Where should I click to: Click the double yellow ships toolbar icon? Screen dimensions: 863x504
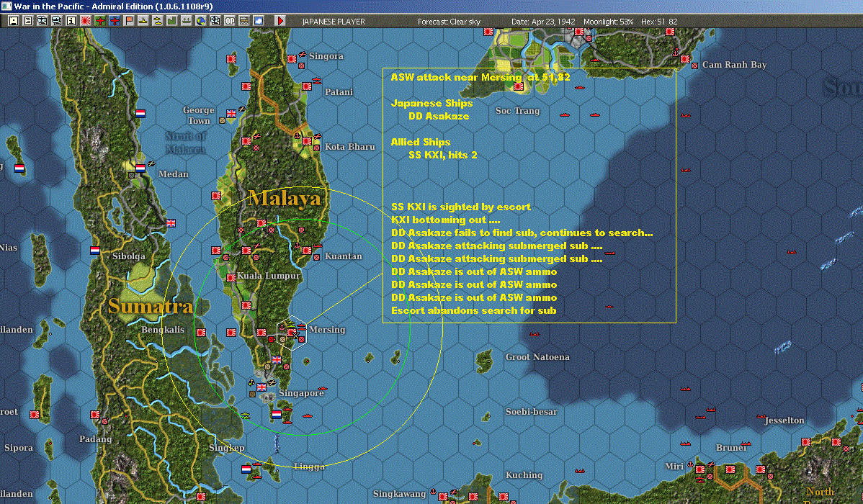[158, 21]
